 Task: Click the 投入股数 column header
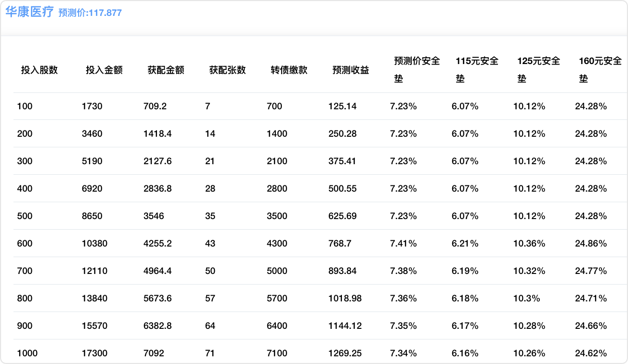pos(39,70)
